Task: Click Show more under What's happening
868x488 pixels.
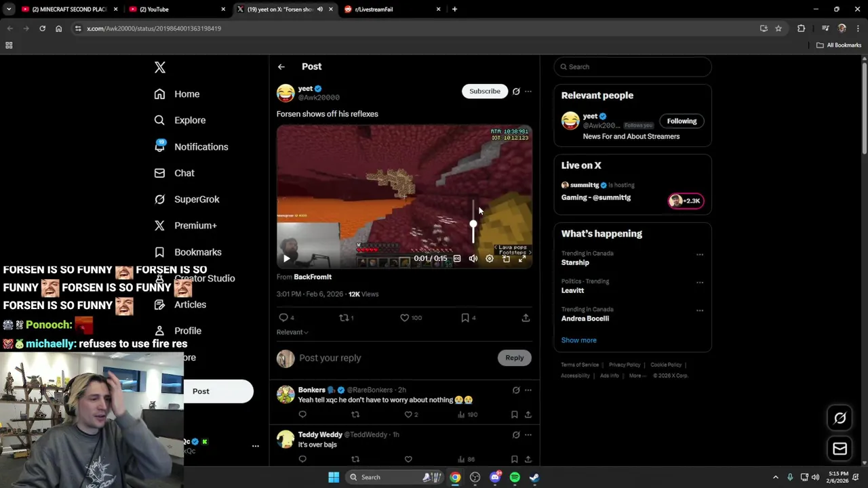Action: pyautogui.click(x=578, y=340)
